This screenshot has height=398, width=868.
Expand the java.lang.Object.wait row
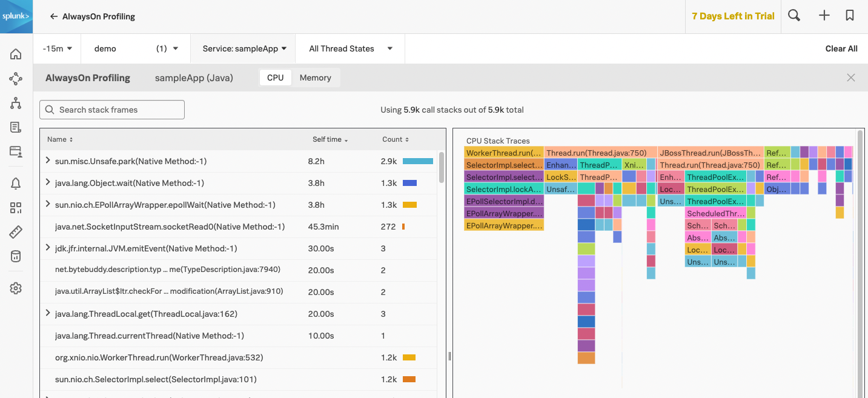point(48,182)
